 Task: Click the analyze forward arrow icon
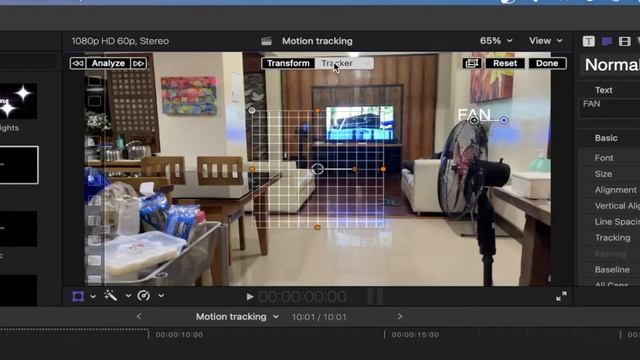click(138, 63)
